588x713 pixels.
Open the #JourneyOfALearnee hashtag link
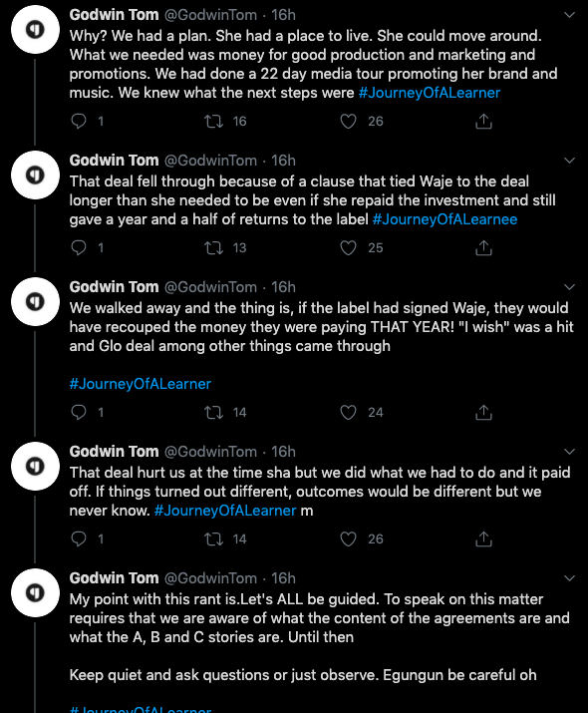coord(444,219)
